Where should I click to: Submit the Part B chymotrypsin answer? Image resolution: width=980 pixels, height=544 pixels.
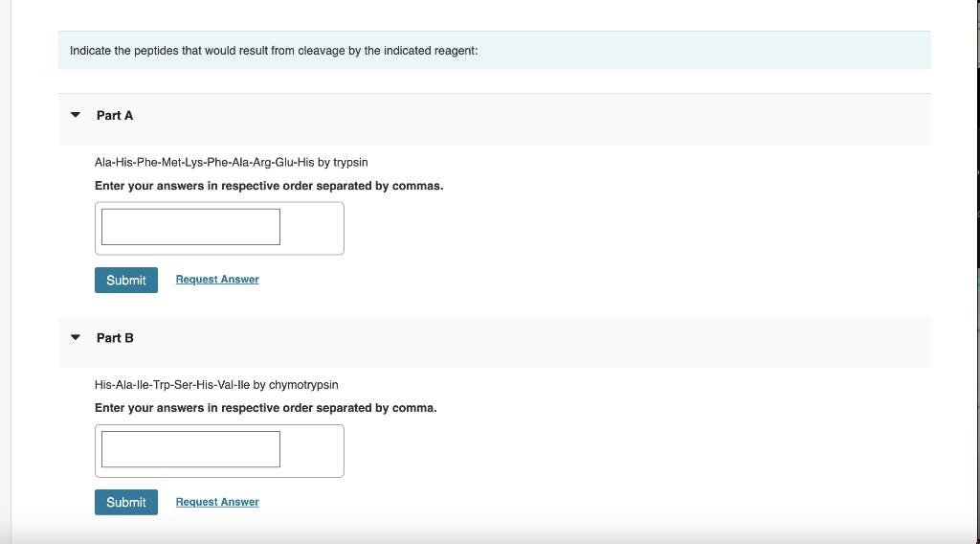coord(126,502)
